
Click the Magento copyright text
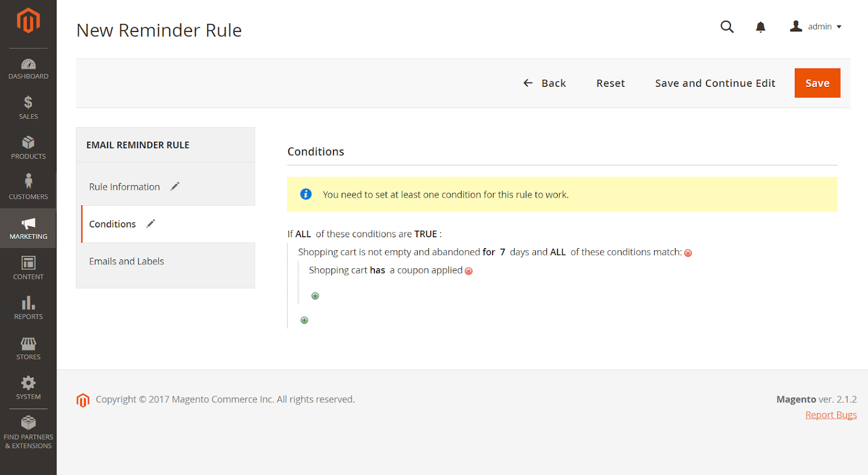coord(225,400)
